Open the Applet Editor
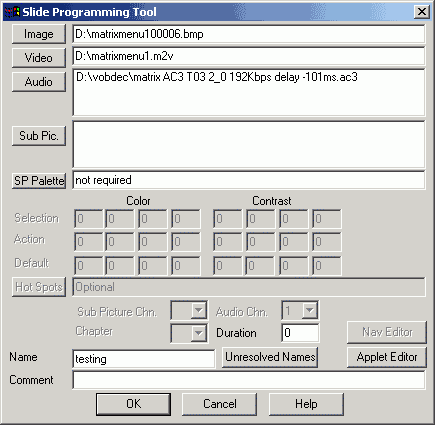Screen dimensions: 435x425 click(387, 357)
